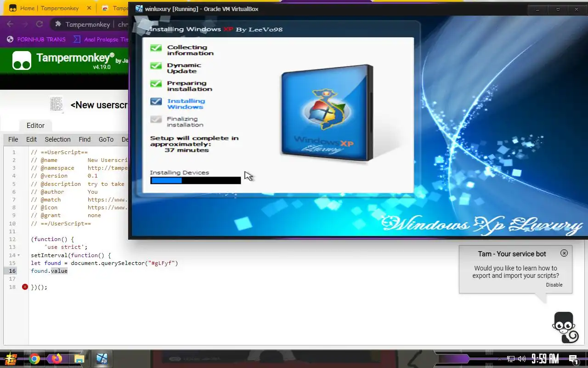Open the Selection menu in the editor
Screen dimensions: 588x368
(57, 139)
